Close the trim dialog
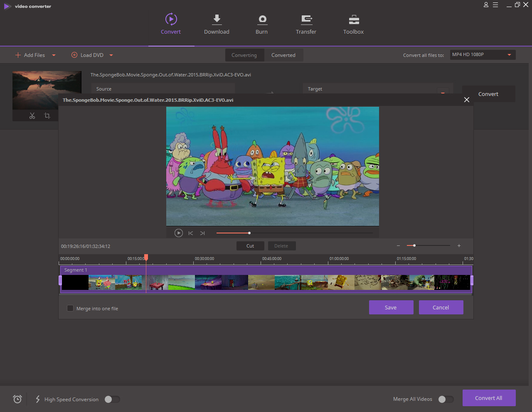Image resolution: width=532 pixels, height=412 pixels. (x=467, y=100)
